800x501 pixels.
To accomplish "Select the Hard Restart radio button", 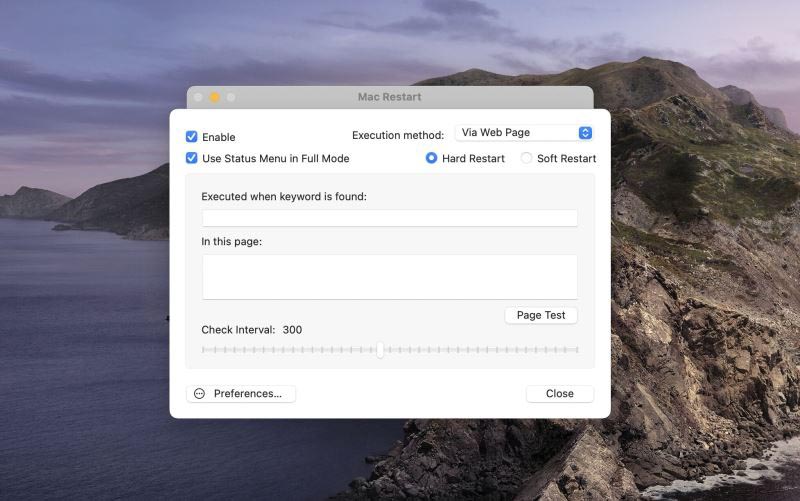I will click(x=431, y=158).
